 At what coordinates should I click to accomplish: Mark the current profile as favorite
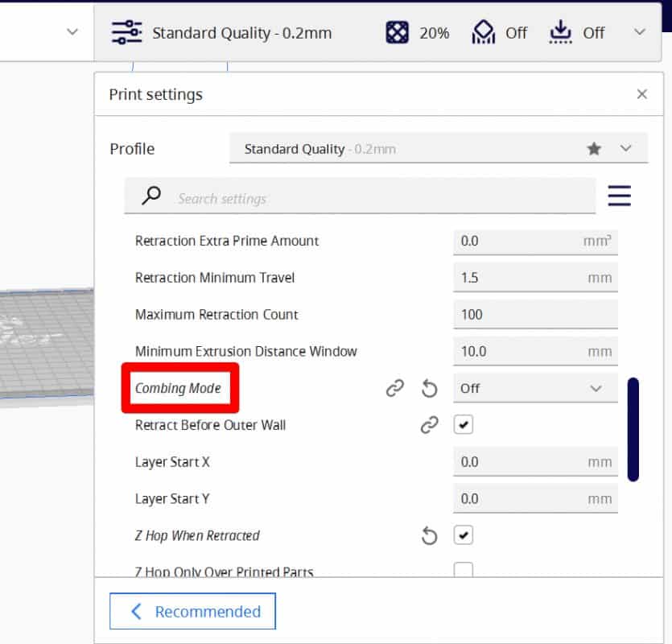tap(594, 148)
